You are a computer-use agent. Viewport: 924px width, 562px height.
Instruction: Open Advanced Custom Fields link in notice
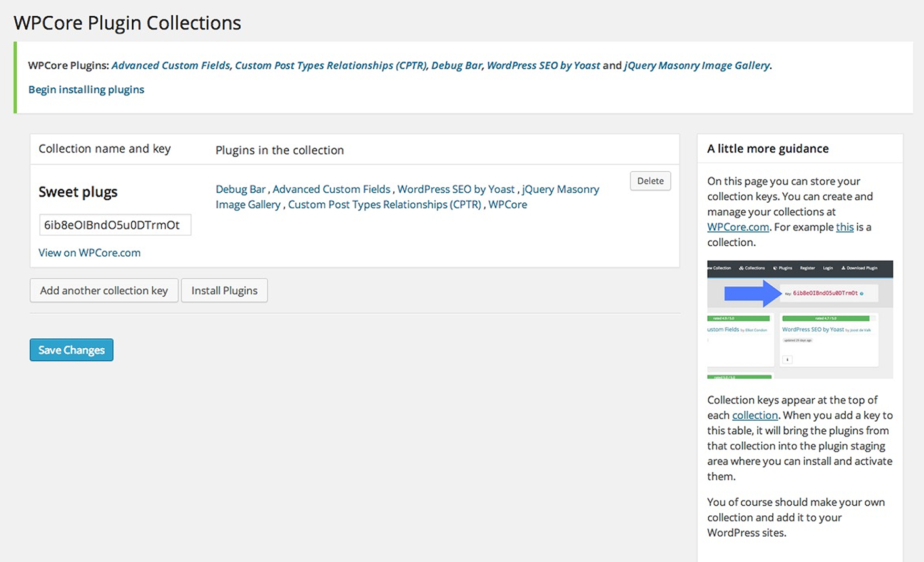click(x=170, y=65)
